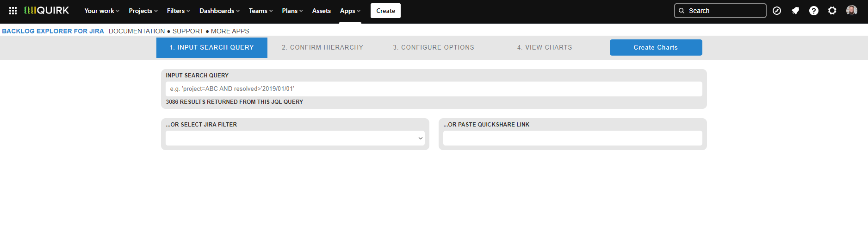Switch to 3. Configure Options tab

[434, 47]
